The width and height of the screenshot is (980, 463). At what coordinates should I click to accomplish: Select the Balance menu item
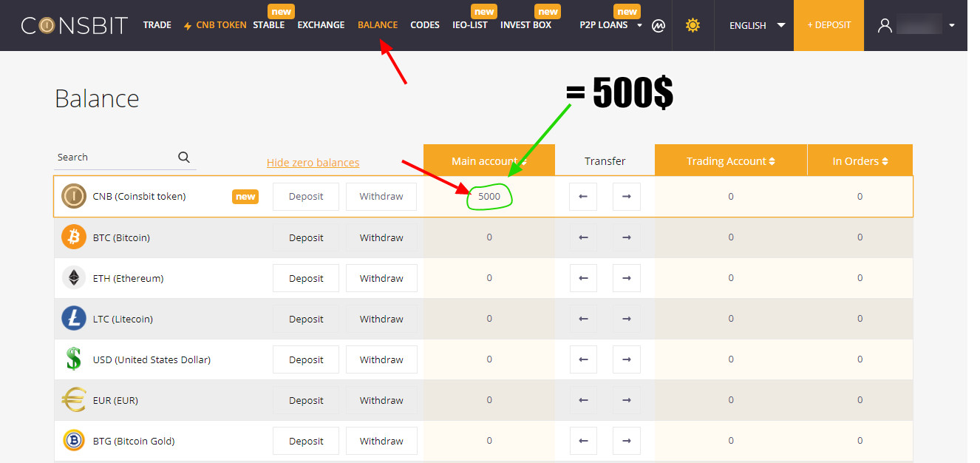tap(378, 25)
